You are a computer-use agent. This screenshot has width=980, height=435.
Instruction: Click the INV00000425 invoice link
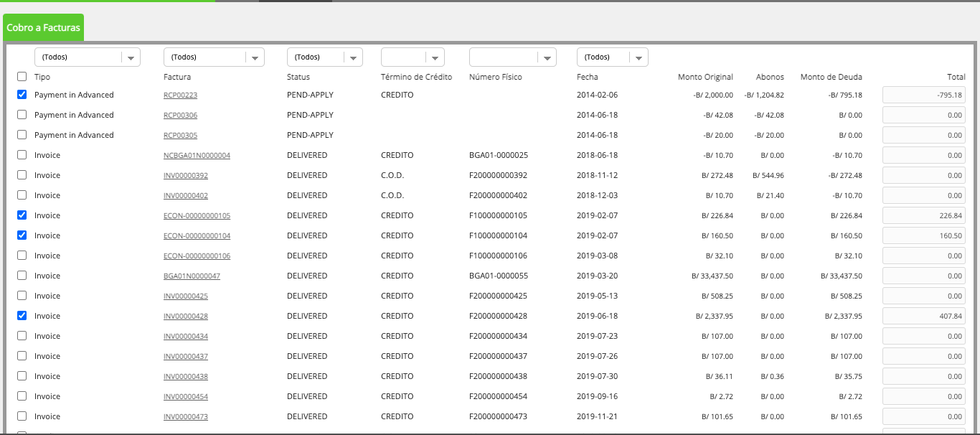186,296
